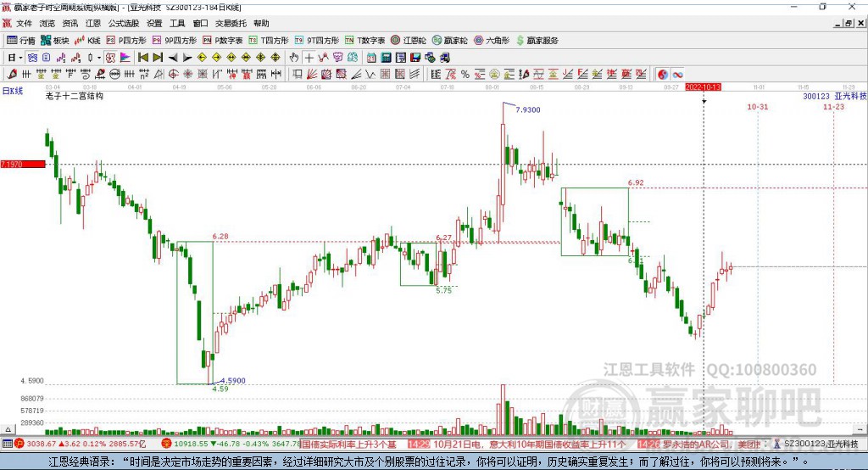This screenshot has width=868, height=470.
Task: Click the percent % tool icon
Action: click(x=465, y=75)
